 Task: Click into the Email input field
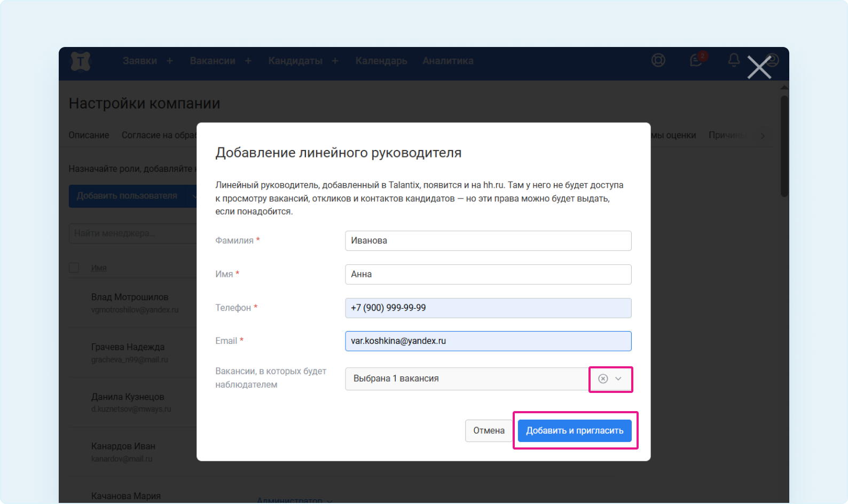488,341
